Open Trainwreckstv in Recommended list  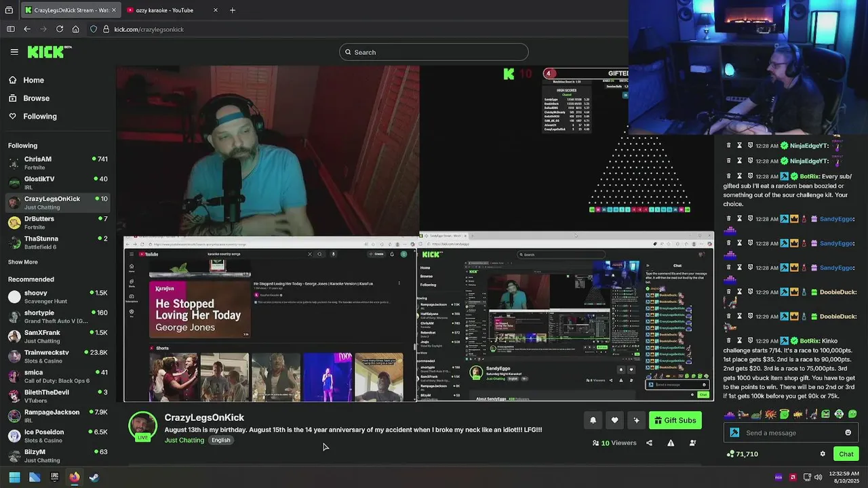coord(58,356)
